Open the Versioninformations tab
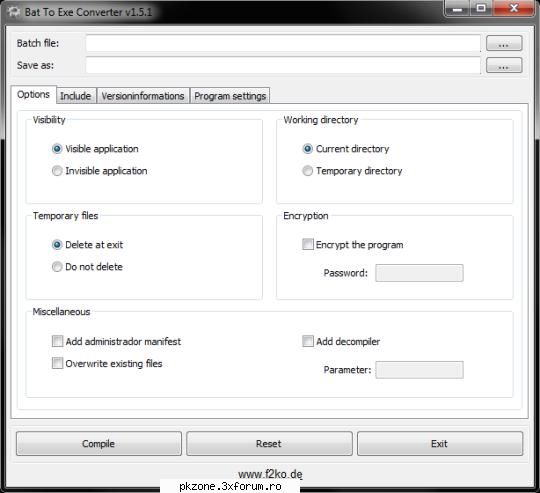Viewport: 540px width, 493px height. [x=143, y=96]
